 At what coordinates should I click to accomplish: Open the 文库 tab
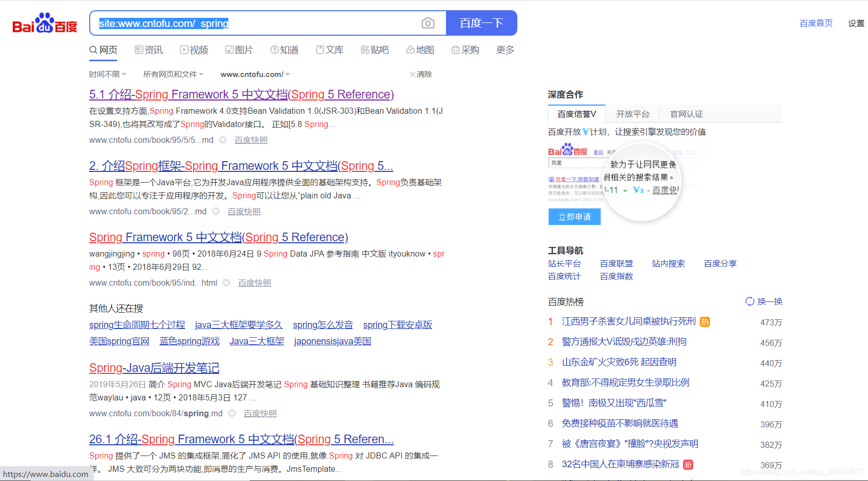[x=330, y=50]
